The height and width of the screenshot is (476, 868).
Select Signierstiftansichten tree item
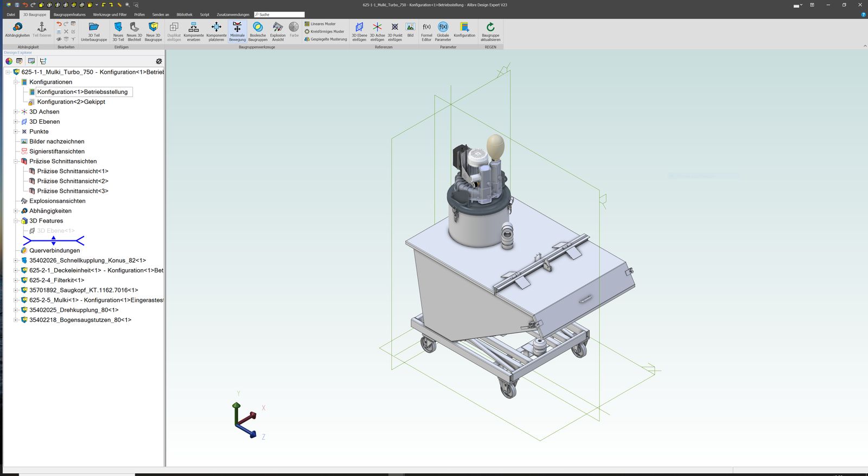point(56,151)
